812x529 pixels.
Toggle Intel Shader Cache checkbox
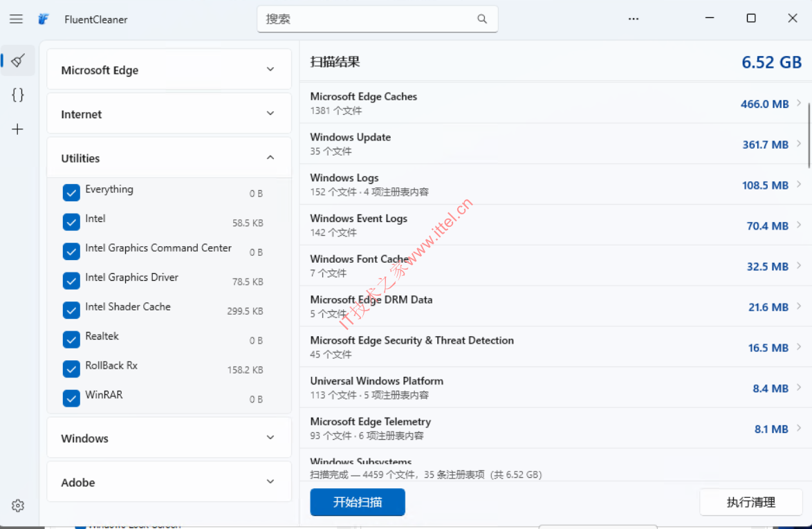(71, 310)
